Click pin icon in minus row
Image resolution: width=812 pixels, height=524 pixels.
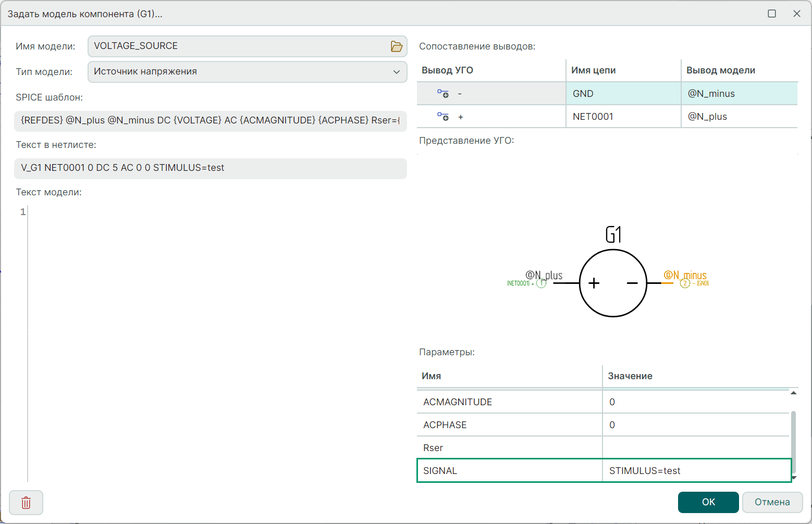coord(442,94)
